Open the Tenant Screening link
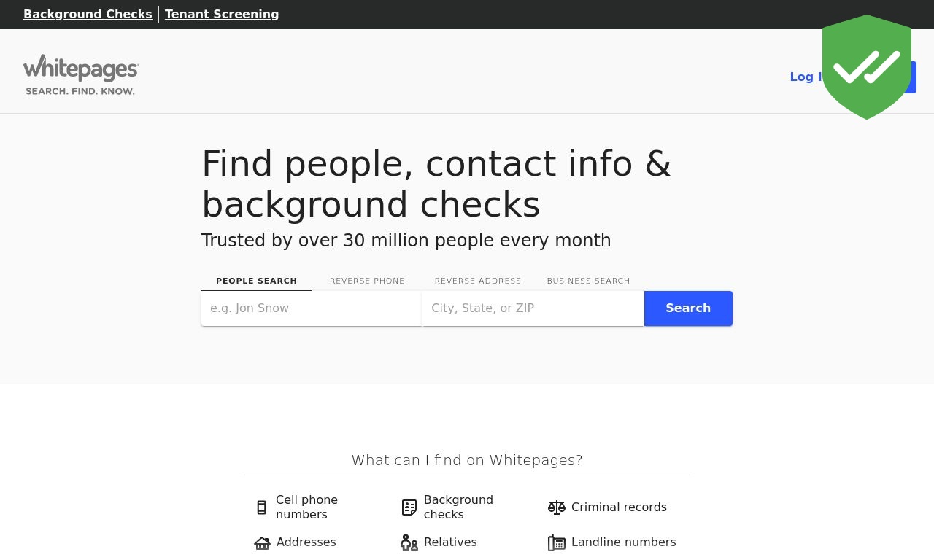This screenshot has height=560, width=934. point(222,14)
